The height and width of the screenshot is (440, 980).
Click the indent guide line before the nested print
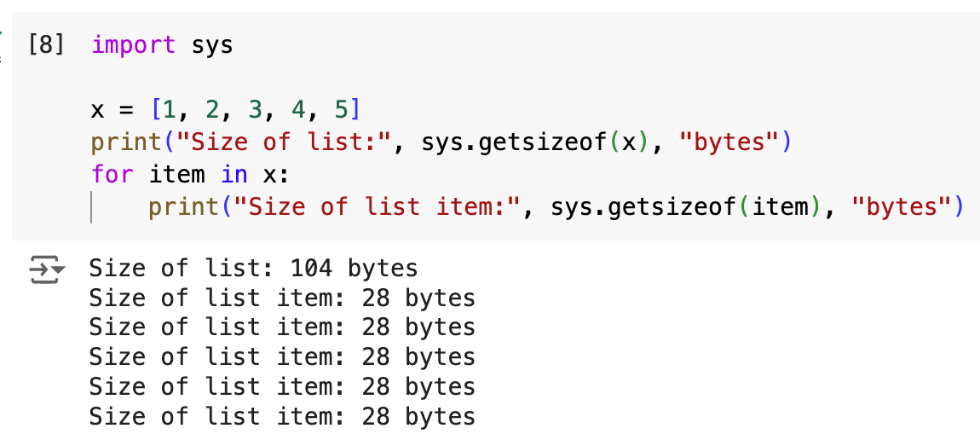click(92, 207)
